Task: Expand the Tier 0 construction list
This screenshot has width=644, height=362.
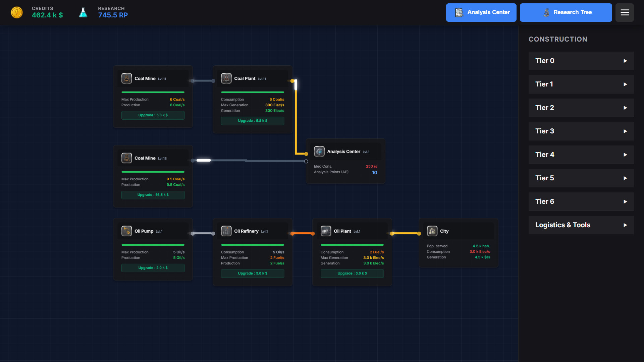Action: [x=581, y=61]
